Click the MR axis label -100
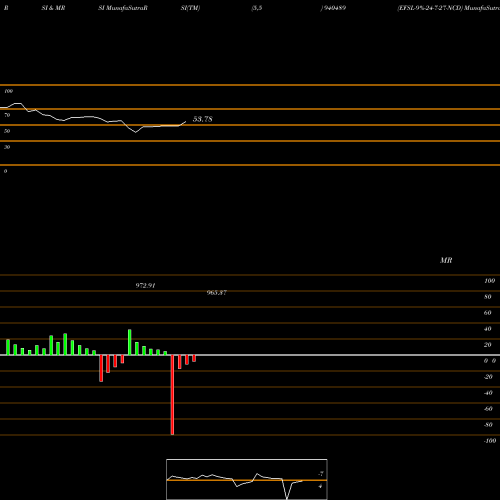 coord(490,441)
